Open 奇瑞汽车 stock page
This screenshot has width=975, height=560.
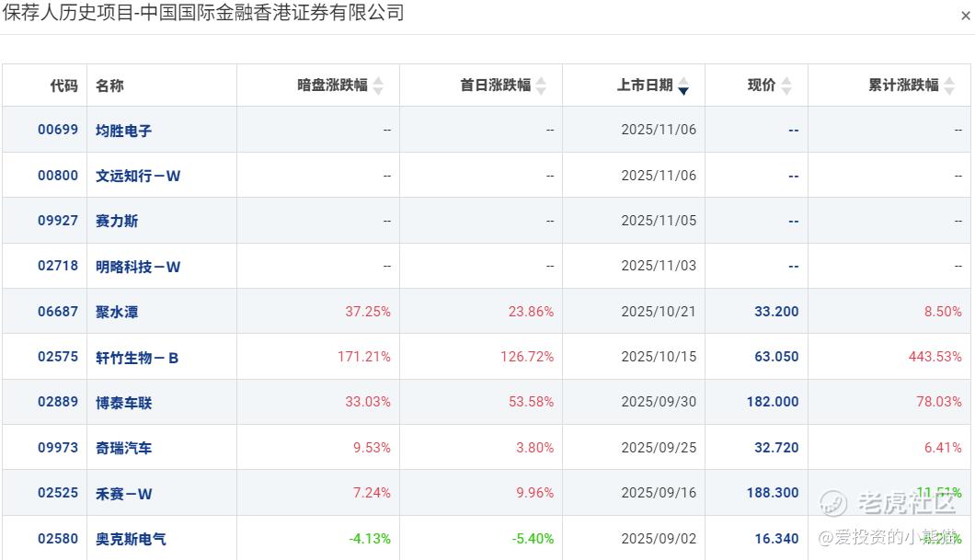point(124,448)
